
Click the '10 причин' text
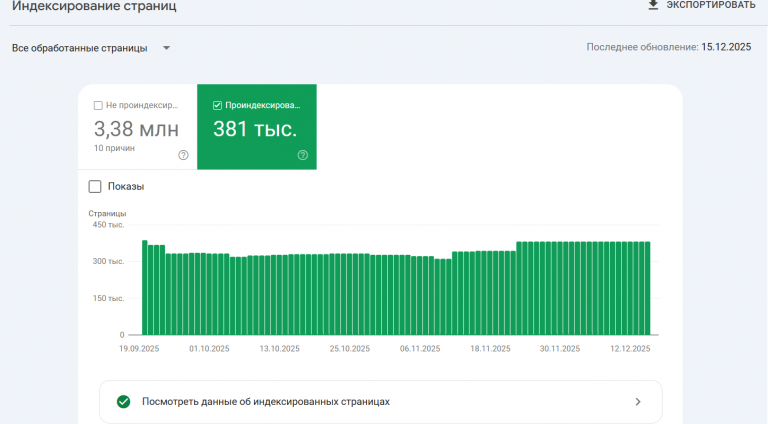point(114,148)
